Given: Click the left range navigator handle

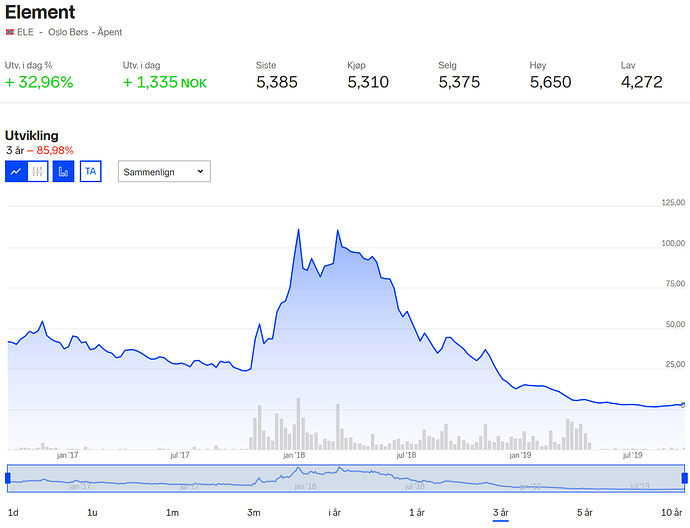Looking at the screenshot, I should [x=7, y=478].
